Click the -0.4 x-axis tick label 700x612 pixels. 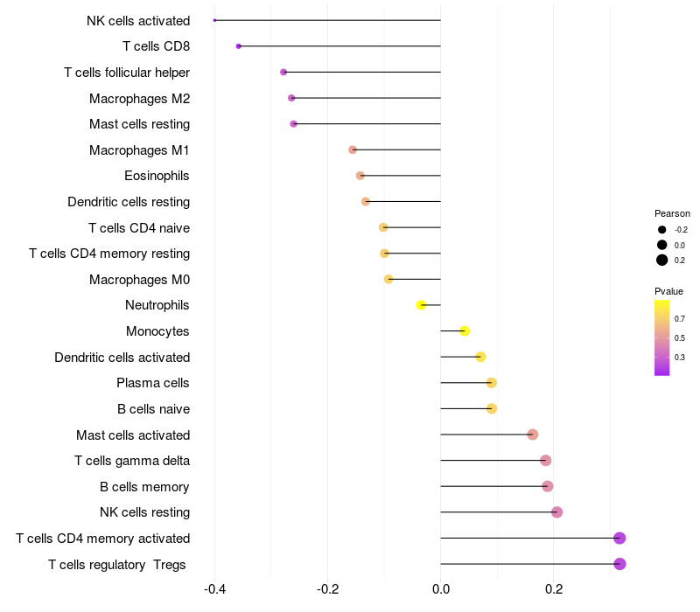pyautogui.click(x=214, y=589)
